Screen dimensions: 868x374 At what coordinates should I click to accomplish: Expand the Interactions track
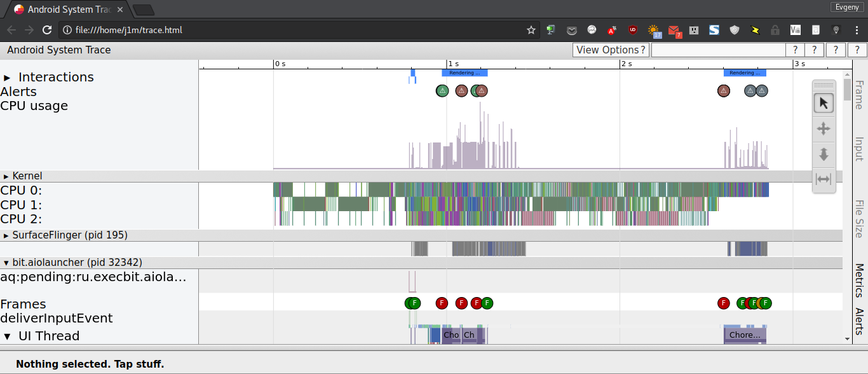coord(8,78)
